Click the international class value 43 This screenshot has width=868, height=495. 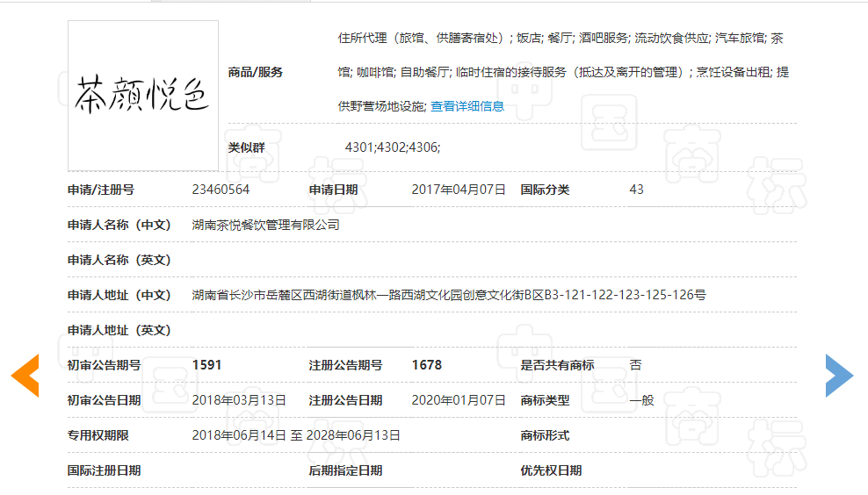(x=636, y=190)
